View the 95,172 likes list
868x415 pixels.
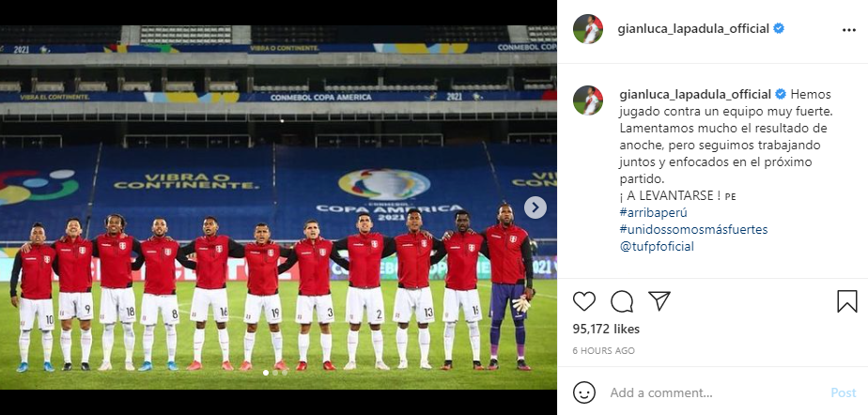[x=606, y=329]
